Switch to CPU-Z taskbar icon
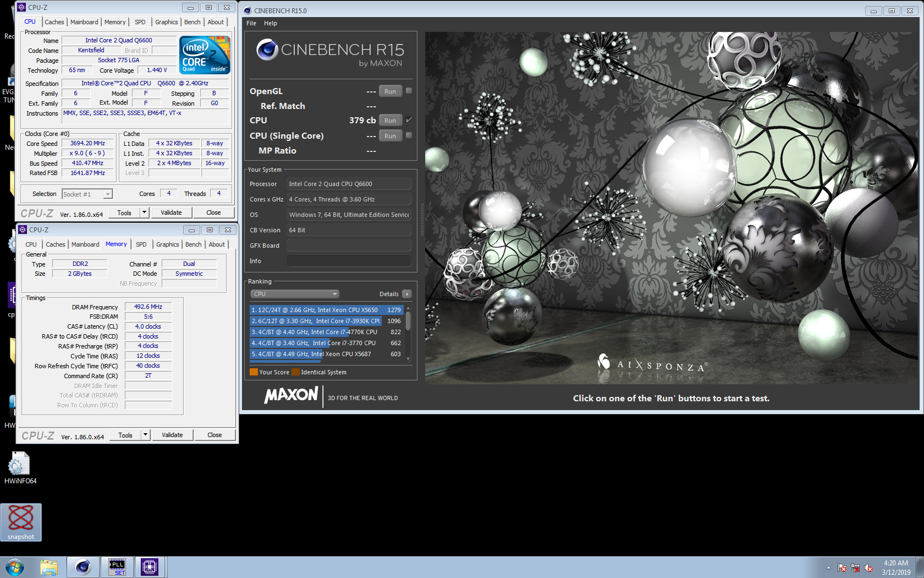The image size is (924, 578). (x=150, y=567)
